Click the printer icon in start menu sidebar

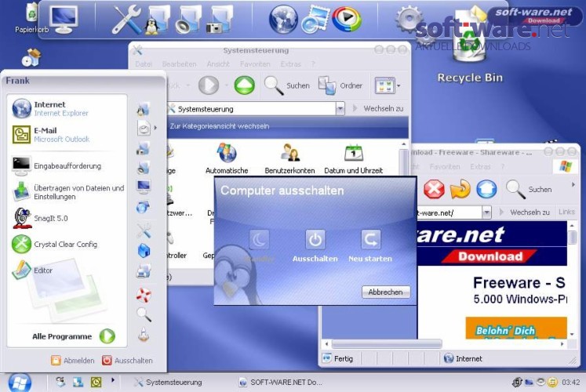tap(144, 271)
